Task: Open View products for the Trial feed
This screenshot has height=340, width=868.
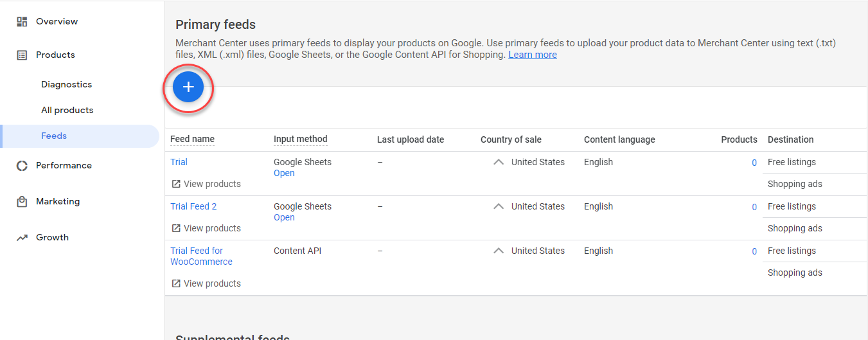Action: click(x=206, y=184)
